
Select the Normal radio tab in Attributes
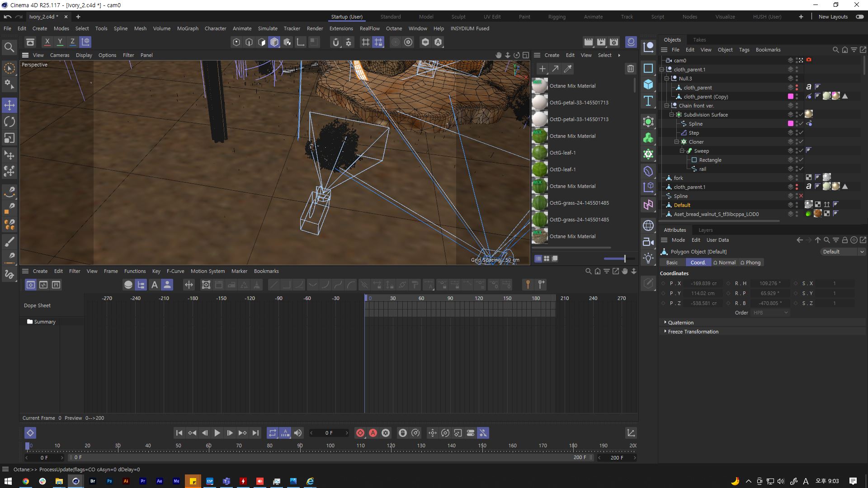tap(724, 263)
